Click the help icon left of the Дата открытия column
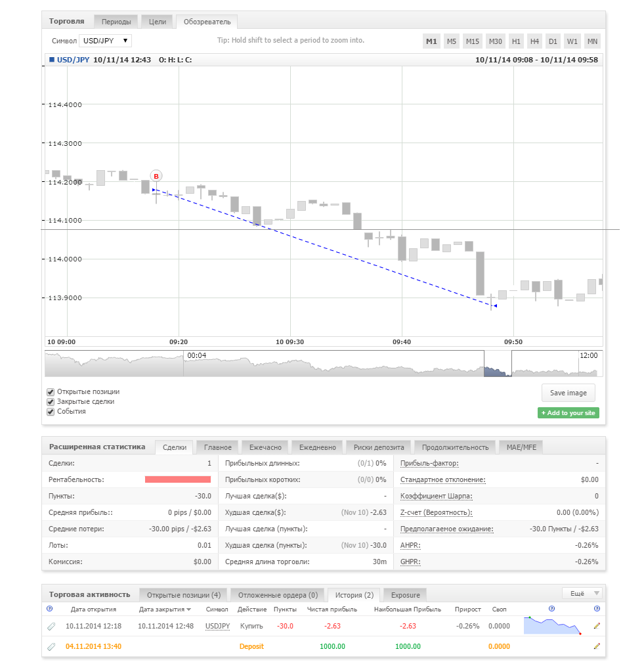The height and width of the screenshot is (664, 644). tap(49, 609)
